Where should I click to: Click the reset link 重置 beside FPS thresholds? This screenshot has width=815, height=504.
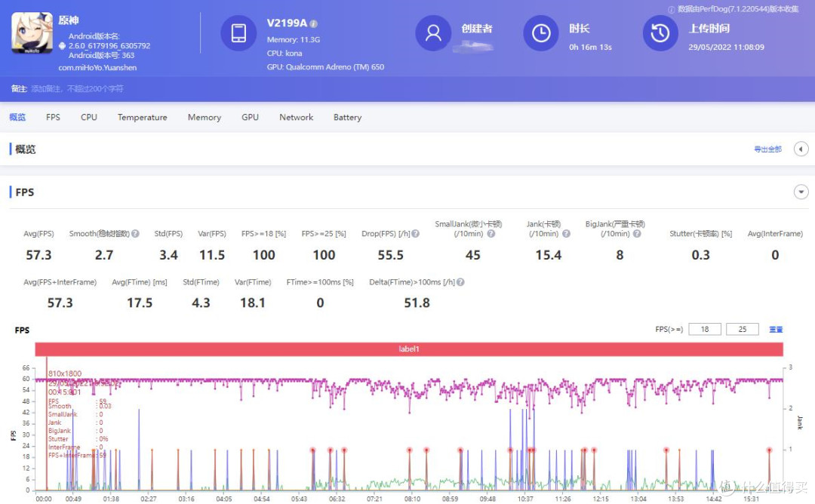[x=776, y=330]
